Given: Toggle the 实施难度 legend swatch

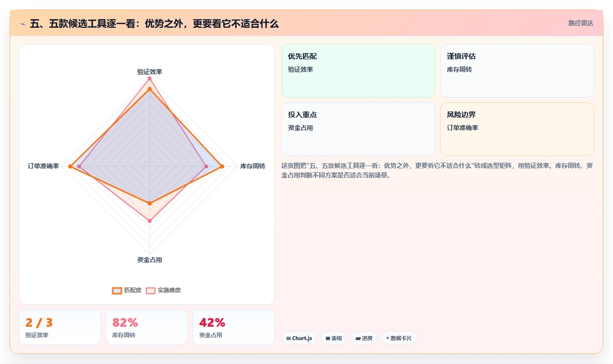Looking at the screenshot, I should [150, 290].
